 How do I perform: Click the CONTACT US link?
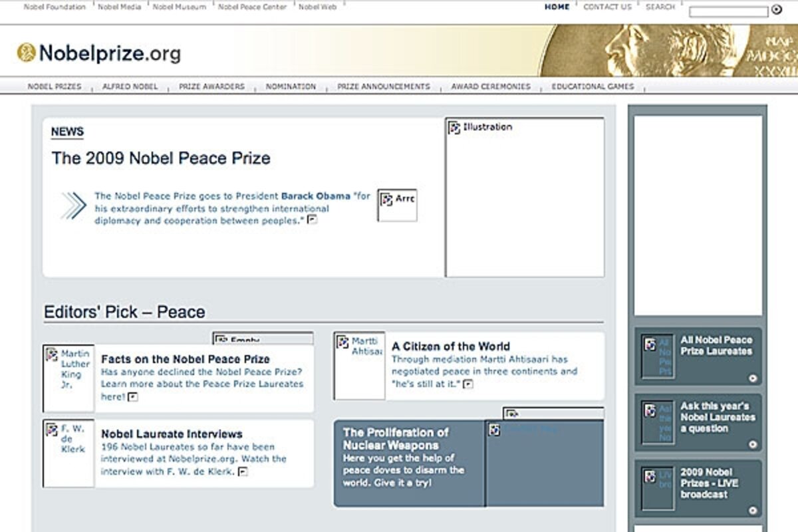point(607,7)
